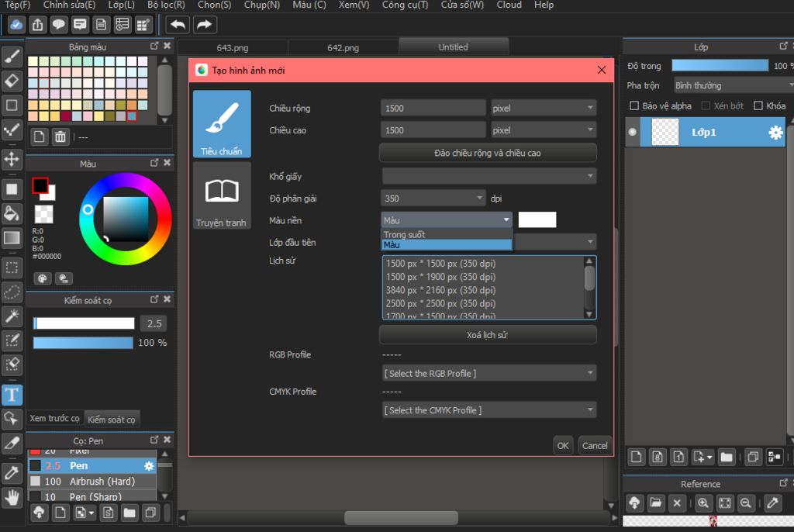Screen dimensions: 794x532
Task: Choose the Truyện tranh canvas type
Action: (222, 195)
